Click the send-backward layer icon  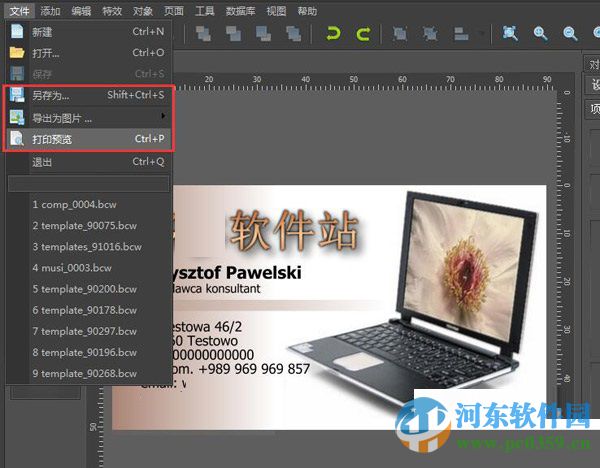pyautogui.click(x=263, y=34)
